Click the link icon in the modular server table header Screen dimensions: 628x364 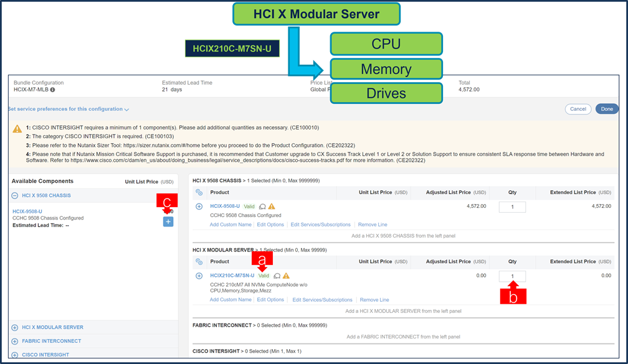[x=199, y=261]
